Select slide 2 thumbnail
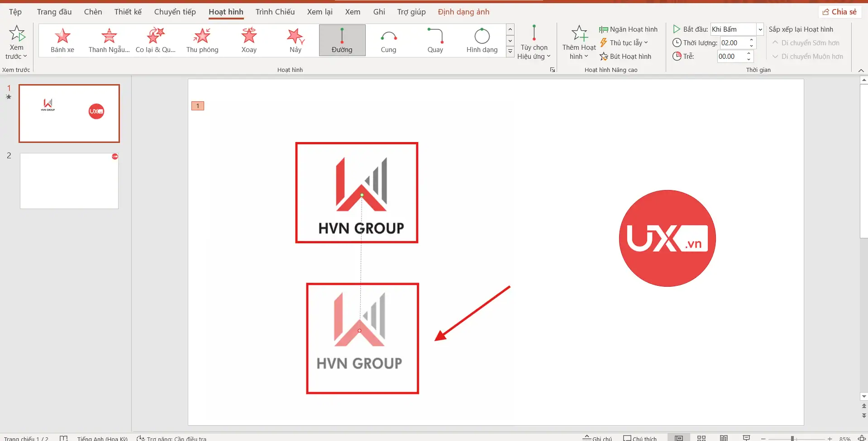 (69, 180)
